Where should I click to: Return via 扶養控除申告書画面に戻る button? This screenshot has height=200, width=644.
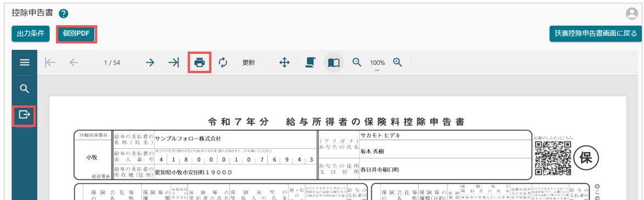pos(596,34)
